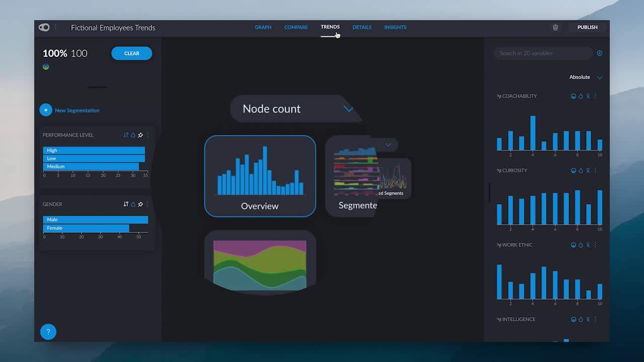Toggle Curiosity mean (x-bar) icon
This screenshot has height=362, width=644.
pyautogui.click(x=588, y=170)
